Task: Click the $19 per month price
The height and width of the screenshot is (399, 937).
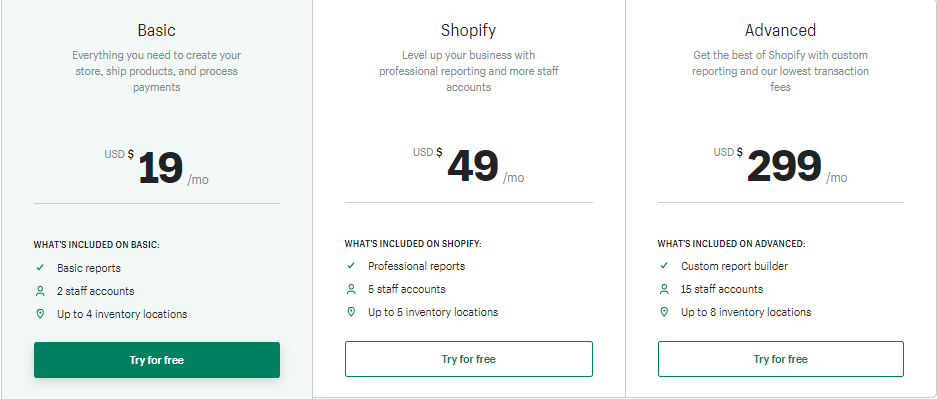Action: click(157, 168)
